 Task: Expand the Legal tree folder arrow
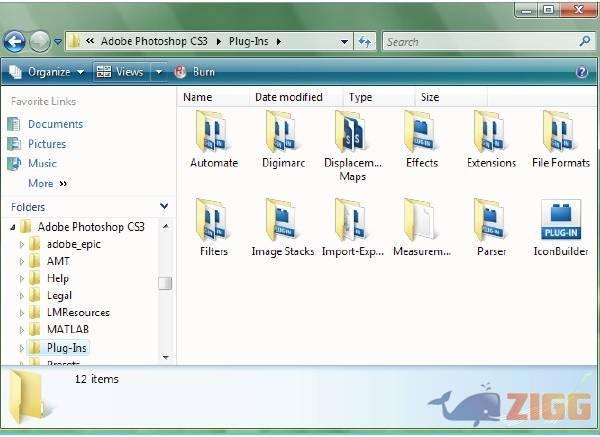pyautogui.click(x=22, y=295)
